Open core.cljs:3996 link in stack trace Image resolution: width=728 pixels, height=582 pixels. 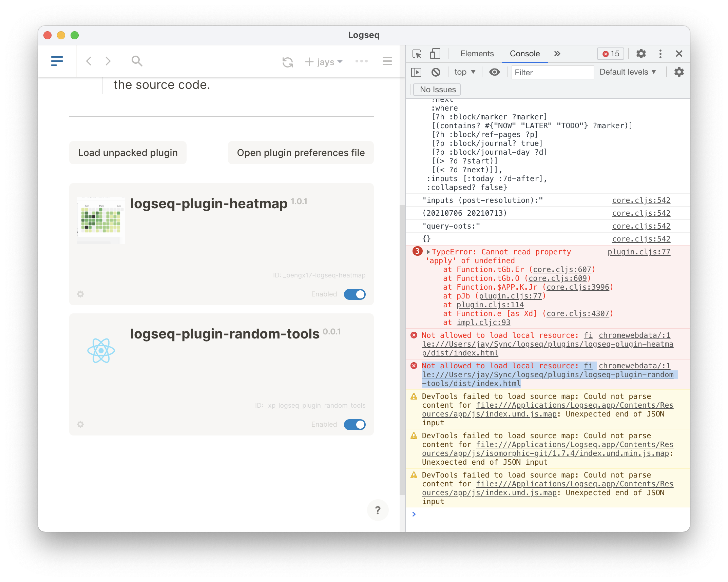point(578,287)
